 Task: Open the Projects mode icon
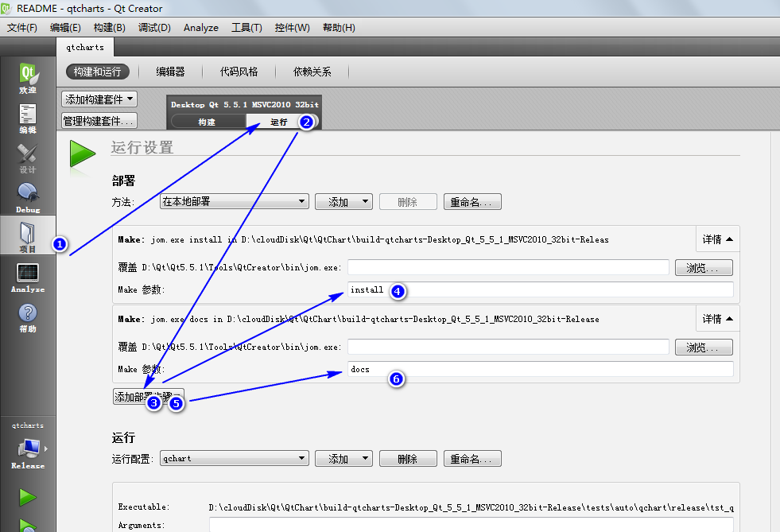pyautogui.click(x=28, y=236)
